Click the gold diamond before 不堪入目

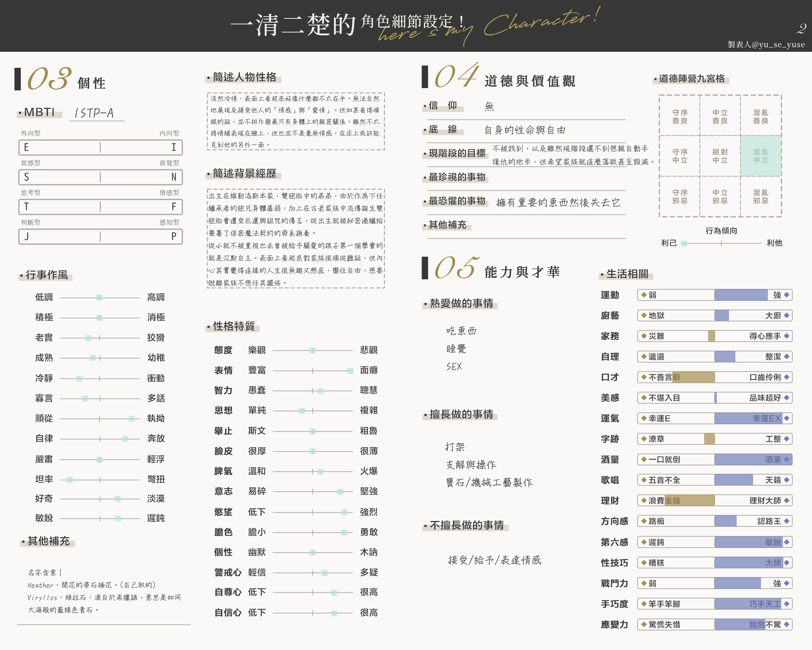click(644, 398)
